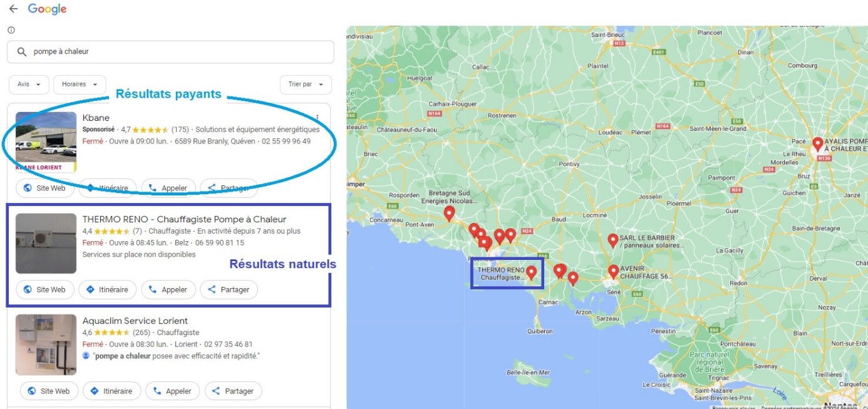Focus the search field containing 'pompe à chaleur'
Screen dimensions: 868x409
pyautogui.click(x=170, y=52)
